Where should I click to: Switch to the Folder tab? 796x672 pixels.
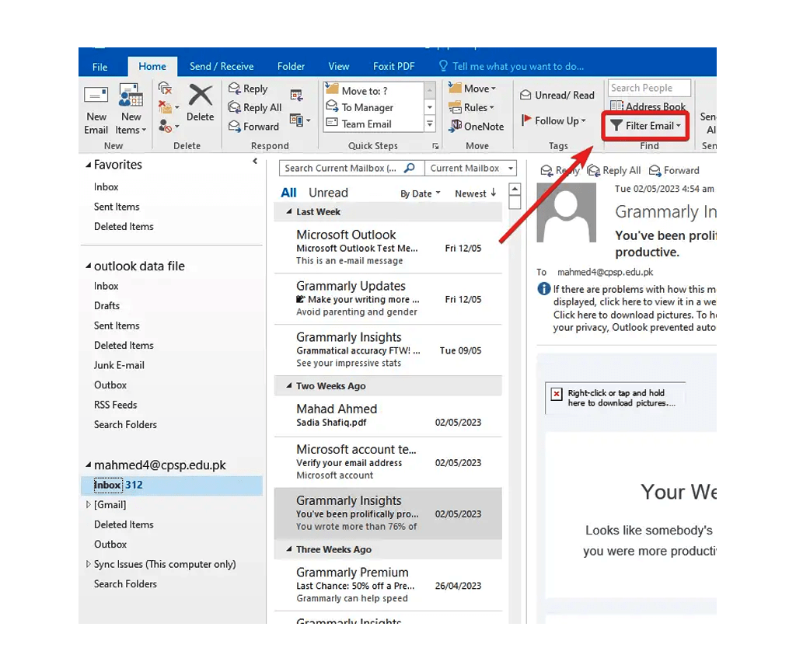point(291,67)
